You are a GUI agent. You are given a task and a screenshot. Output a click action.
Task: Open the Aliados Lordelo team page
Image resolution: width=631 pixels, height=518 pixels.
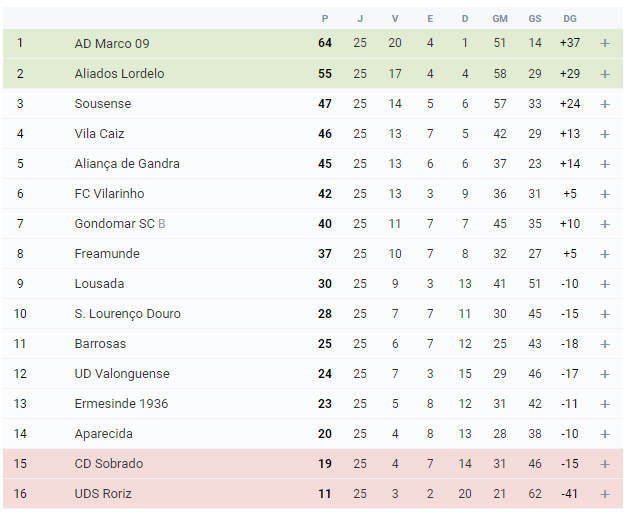click(120, 74)
